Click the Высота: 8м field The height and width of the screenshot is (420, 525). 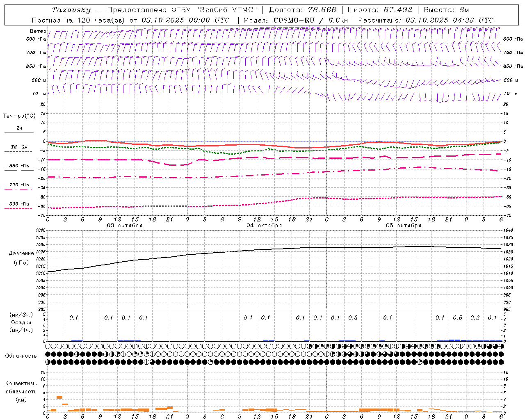[447, 10]
